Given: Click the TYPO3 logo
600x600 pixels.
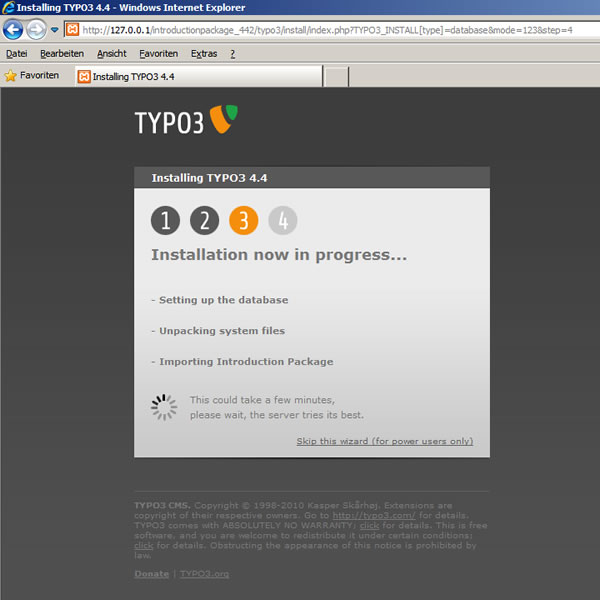Looking at the screenshot, I should (187, 121).
